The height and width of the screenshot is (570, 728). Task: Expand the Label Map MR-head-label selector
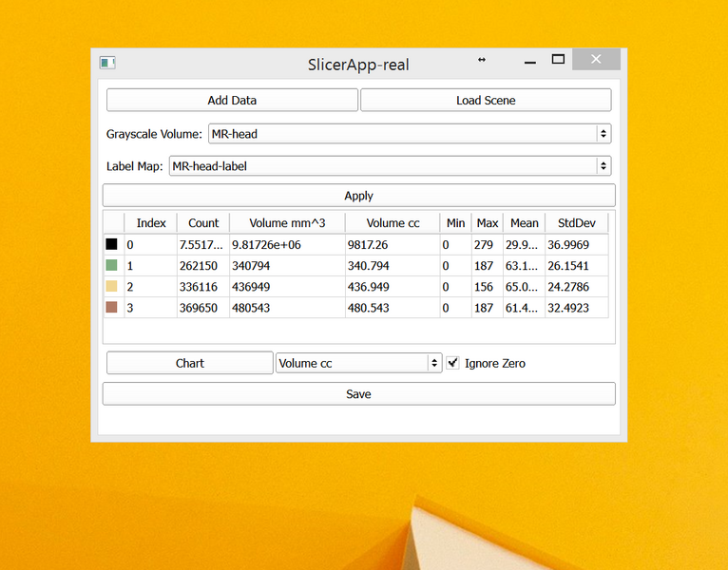[x=389, y=166]
